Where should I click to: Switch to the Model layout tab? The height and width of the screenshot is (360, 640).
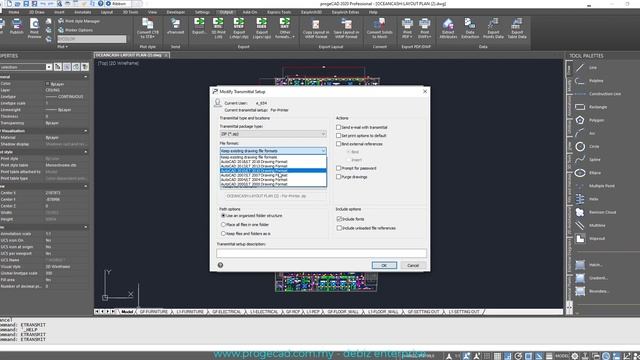[x=127, y=312]
